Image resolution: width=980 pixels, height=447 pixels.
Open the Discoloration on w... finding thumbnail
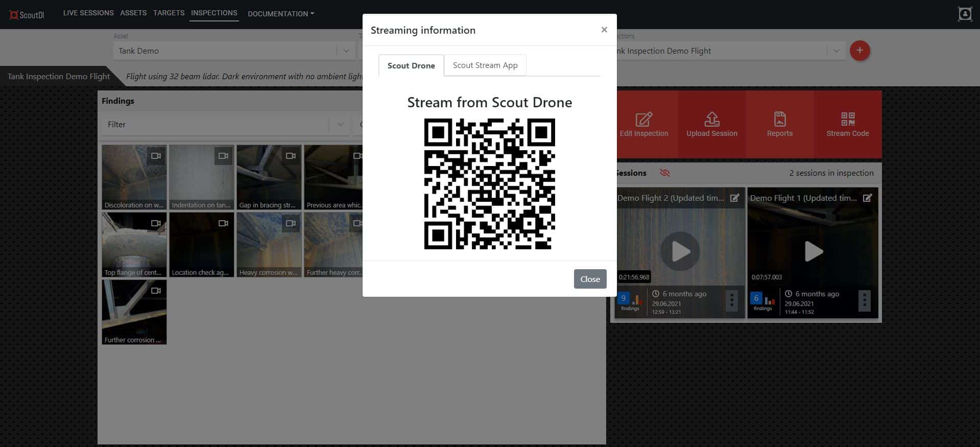coord(134,177)
